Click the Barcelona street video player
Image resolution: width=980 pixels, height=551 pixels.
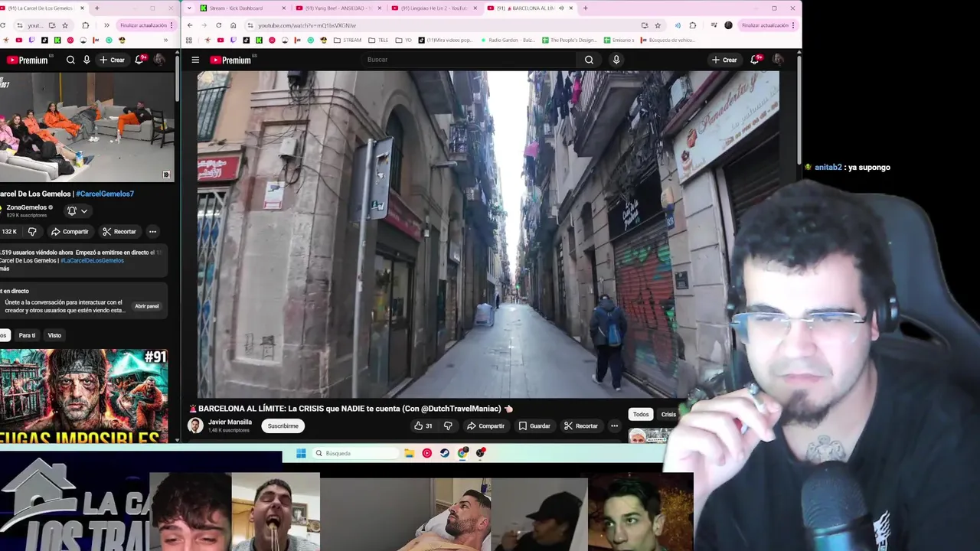point(488,234)
